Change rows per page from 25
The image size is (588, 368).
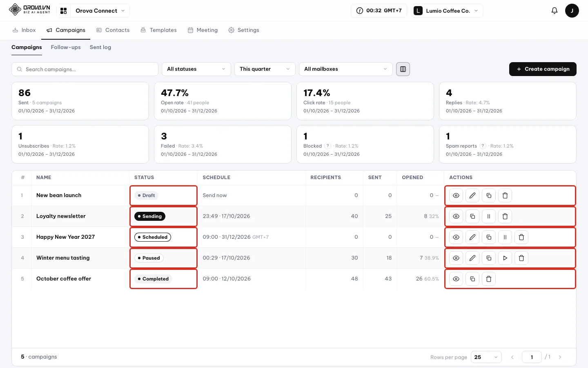[486, 357]
